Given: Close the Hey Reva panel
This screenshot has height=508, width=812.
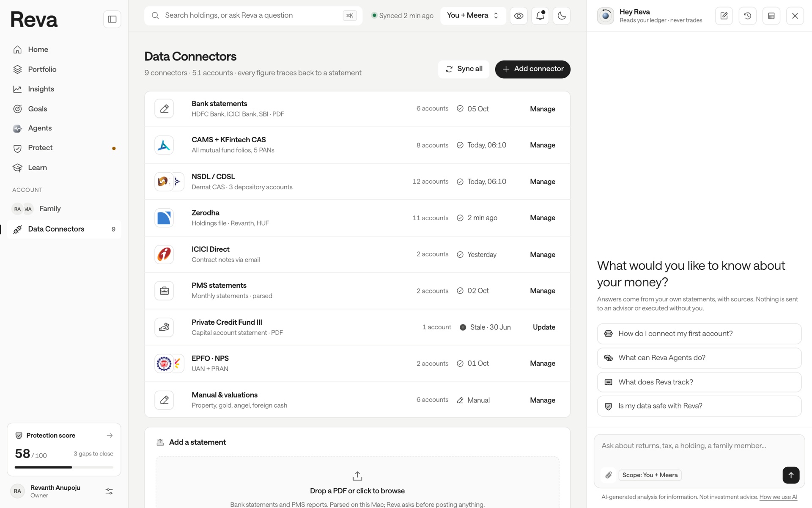Looking at the screenshot, I should 795,16.
